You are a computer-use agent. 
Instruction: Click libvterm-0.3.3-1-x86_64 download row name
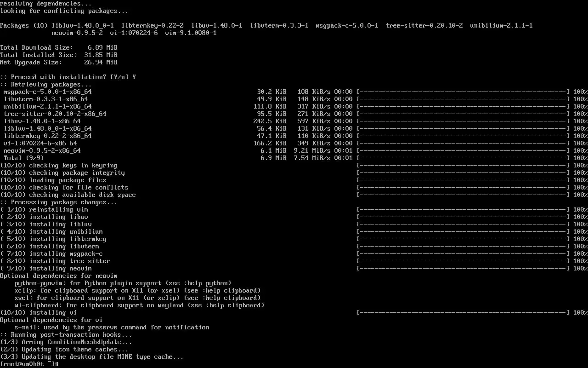click(46, 99)
